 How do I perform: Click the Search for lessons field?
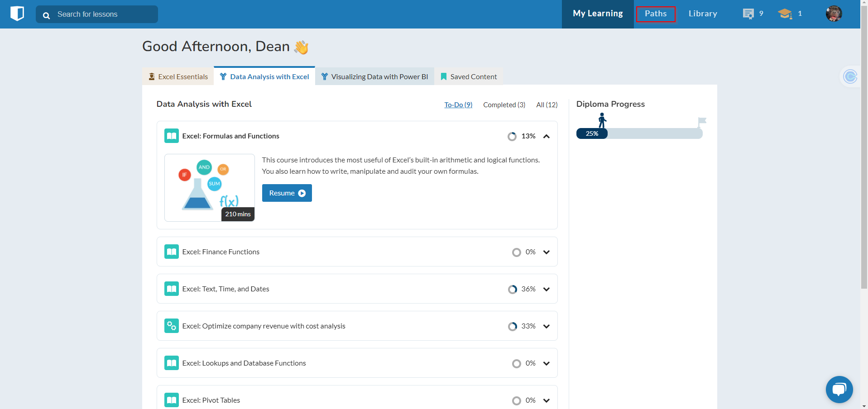pyautogui.click(x=104, y=14)
